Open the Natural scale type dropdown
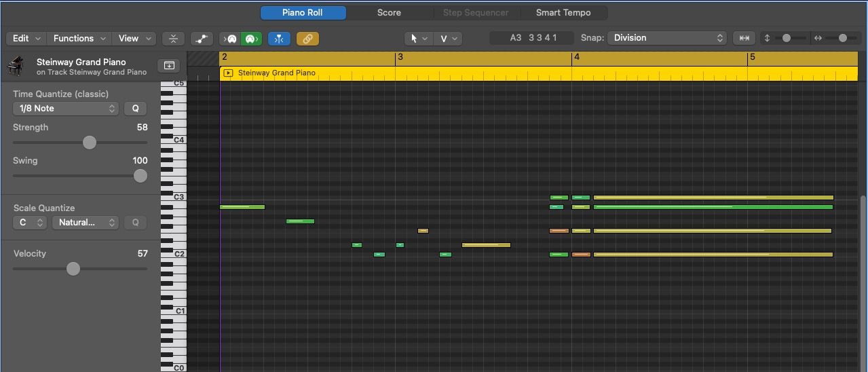868x372 pixels. click(85, 223)
